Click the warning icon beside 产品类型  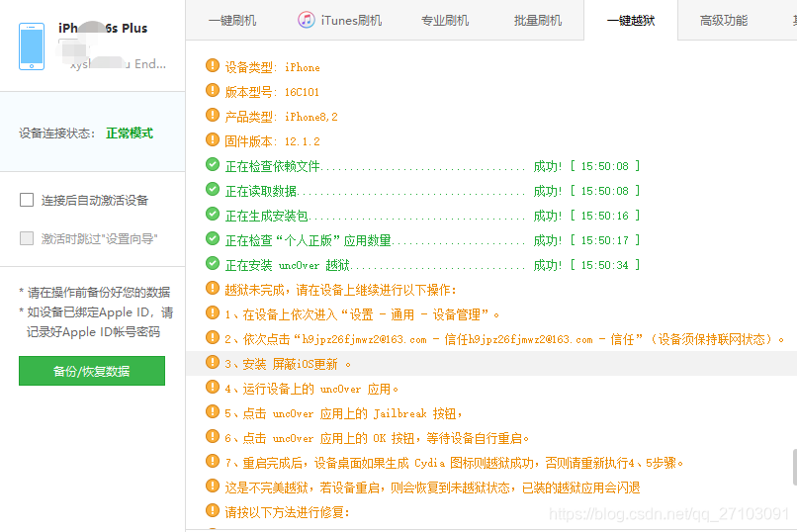coord(213,115)
